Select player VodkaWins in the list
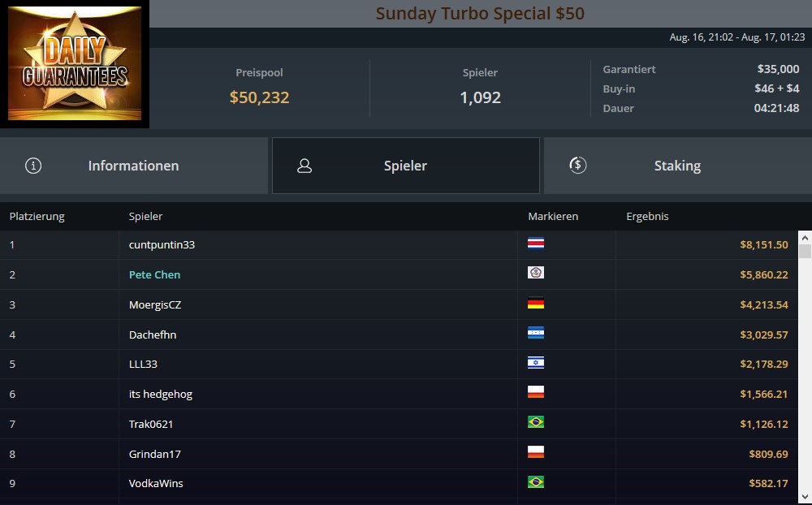 (x=156, y=483)
